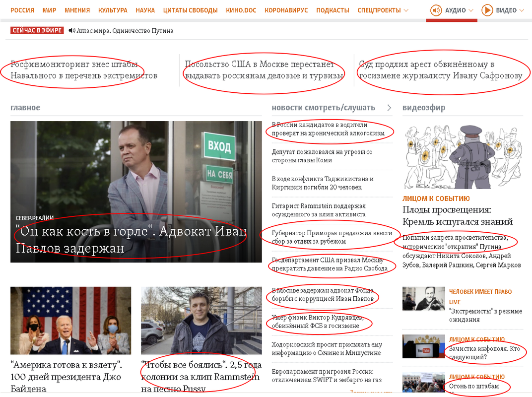Open the МНЕНИЯ section

click(77, 10)
